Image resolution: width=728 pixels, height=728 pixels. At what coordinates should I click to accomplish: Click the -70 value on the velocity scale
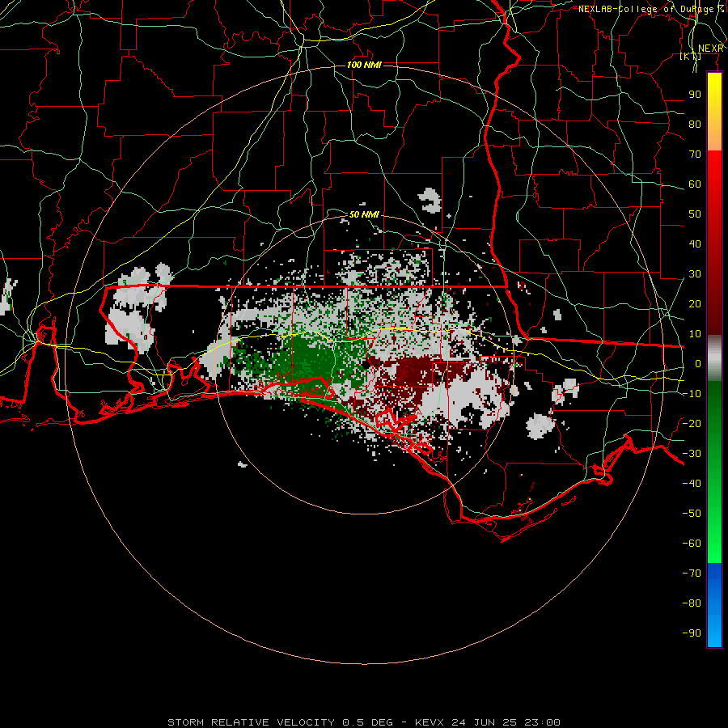692,574
